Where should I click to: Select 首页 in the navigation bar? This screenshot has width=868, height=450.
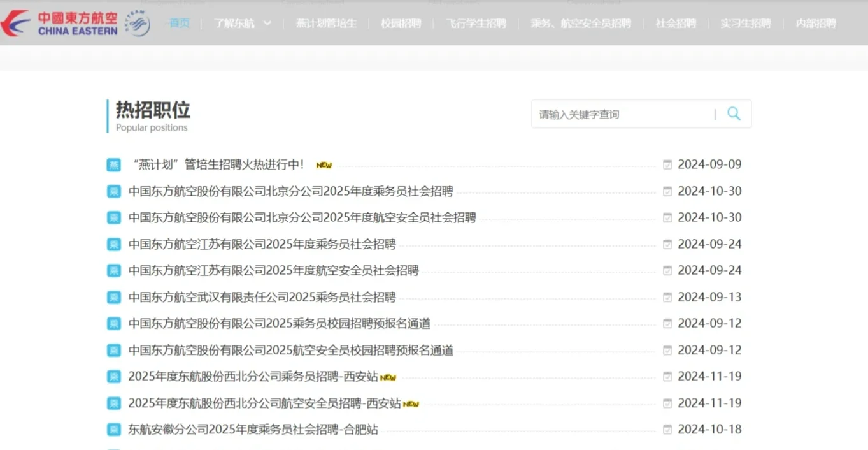pos(178,23)
